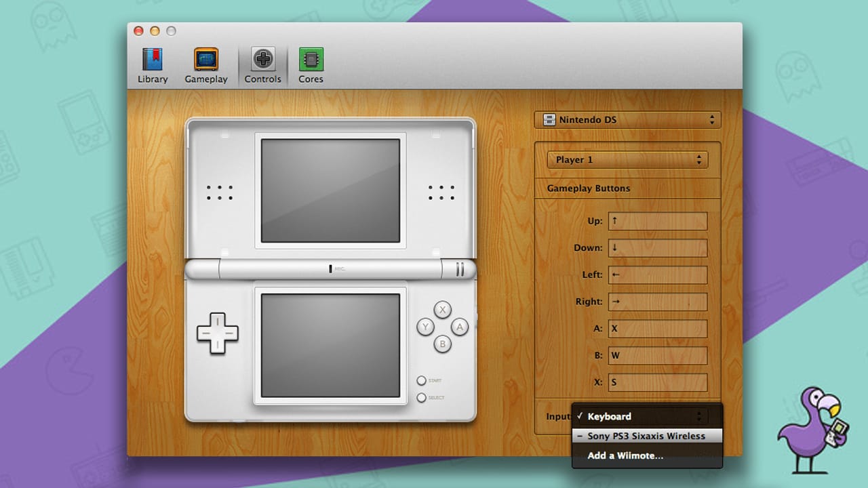Close the window with red button

point(138,30)
